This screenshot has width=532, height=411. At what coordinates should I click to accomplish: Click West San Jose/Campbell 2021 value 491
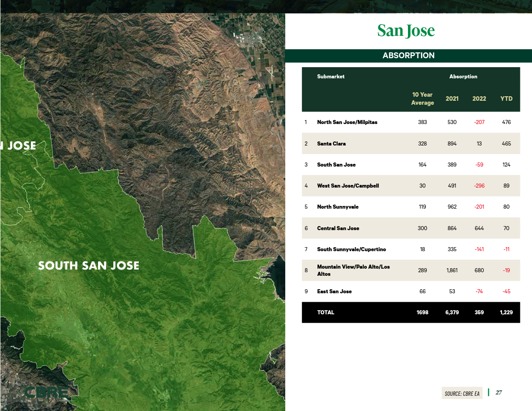coord(452,185)
